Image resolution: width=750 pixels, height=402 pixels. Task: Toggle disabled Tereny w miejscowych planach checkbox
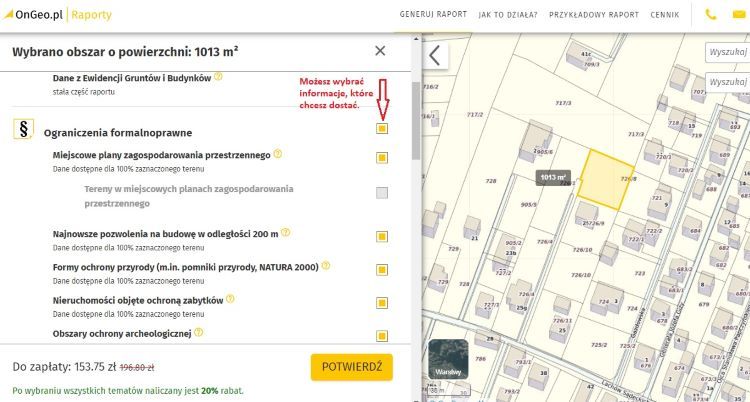tap(382, 193)
